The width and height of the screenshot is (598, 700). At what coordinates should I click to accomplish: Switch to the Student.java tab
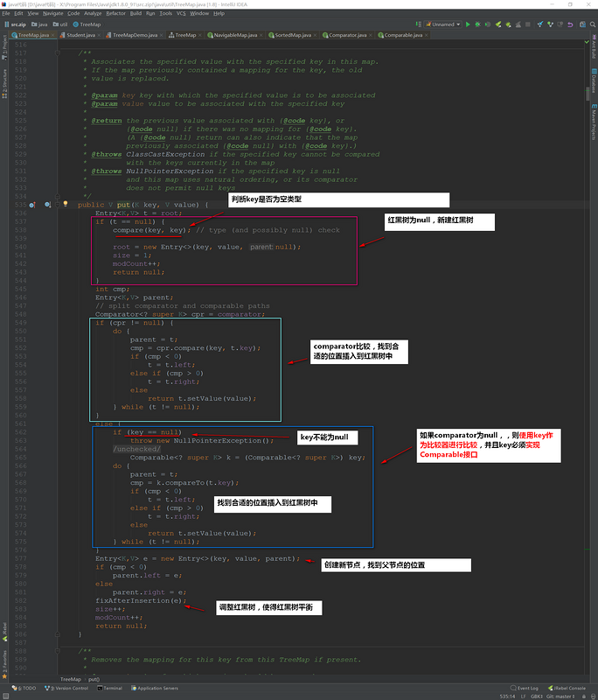coord(80,35)
